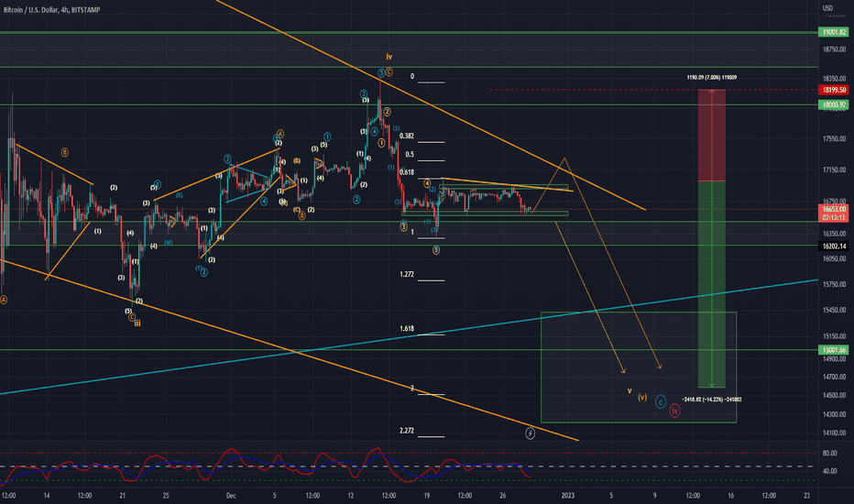Click the 21 date on the time axis
This screenshot has width=854, height=504.
[x=123, y=496]
